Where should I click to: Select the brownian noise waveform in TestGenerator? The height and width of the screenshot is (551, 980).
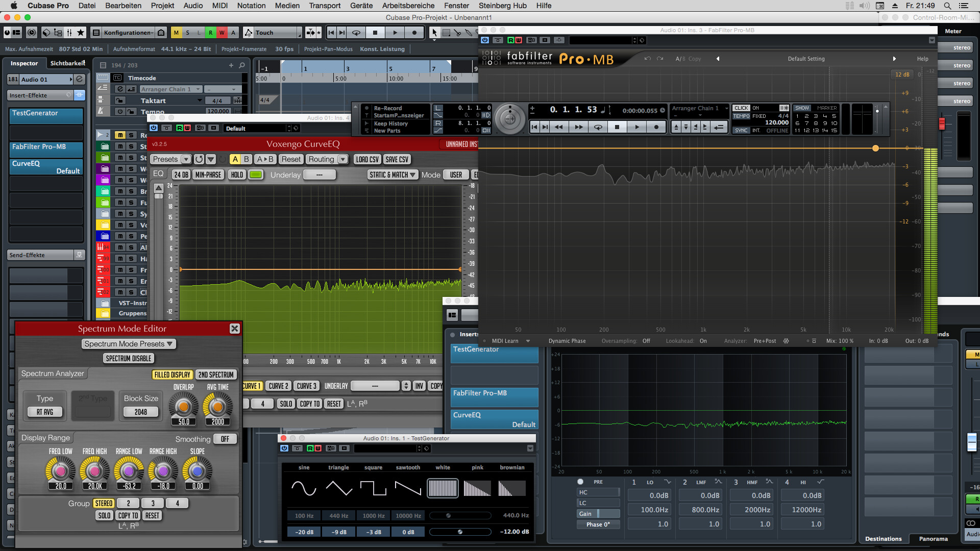pos(512,488)
